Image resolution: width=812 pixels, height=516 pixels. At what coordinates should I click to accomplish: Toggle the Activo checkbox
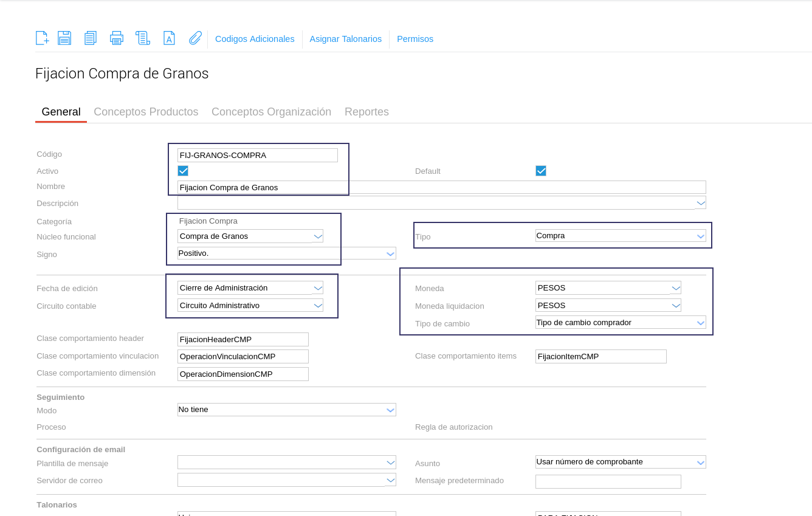tap(183, 171)
